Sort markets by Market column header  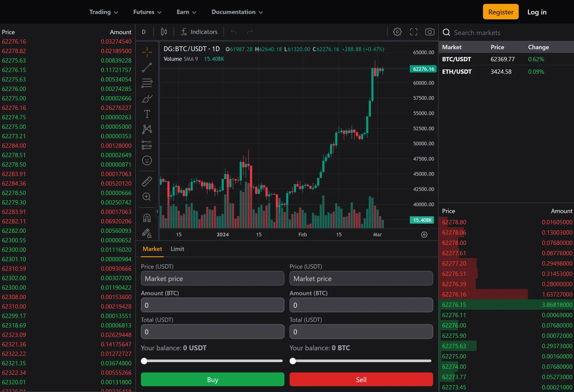coord(452,47)
